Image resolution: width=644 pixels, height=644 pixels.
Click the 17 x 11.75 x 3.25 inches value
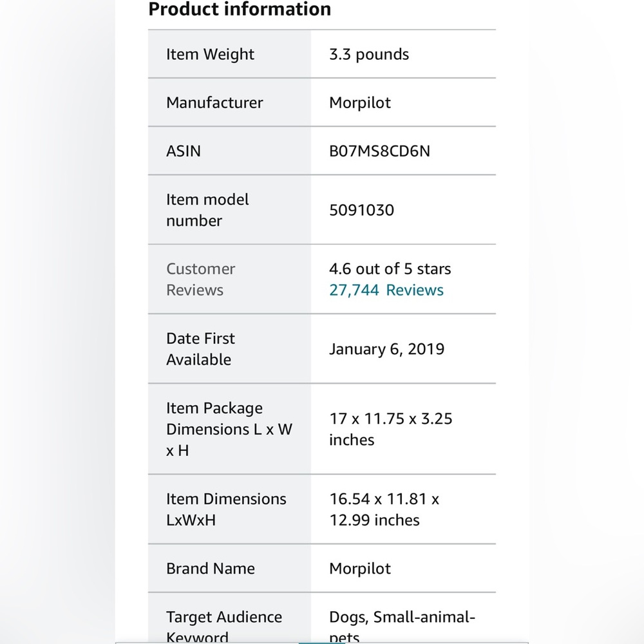[x=391, y=429]
